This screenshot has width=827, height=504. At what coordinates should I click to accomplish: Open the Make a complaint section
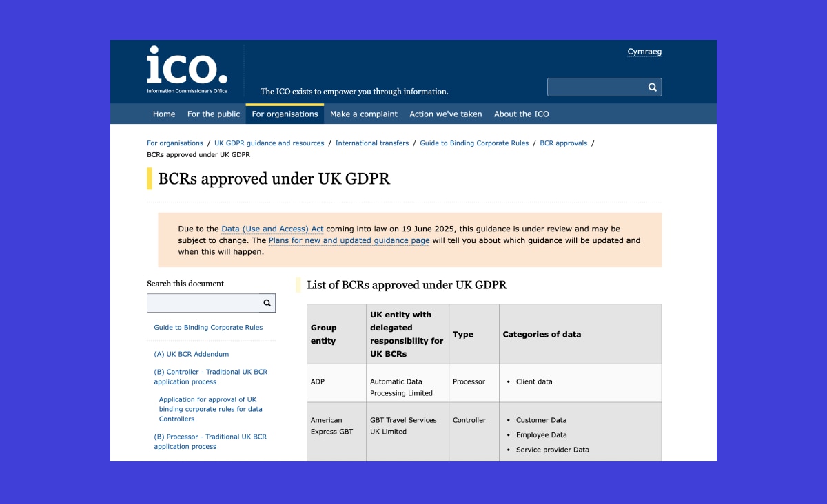tap(364, 114)
